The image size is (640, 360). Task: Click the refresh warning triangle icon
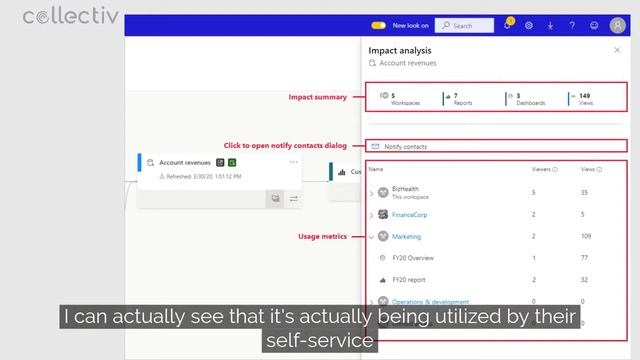point(162,176)
